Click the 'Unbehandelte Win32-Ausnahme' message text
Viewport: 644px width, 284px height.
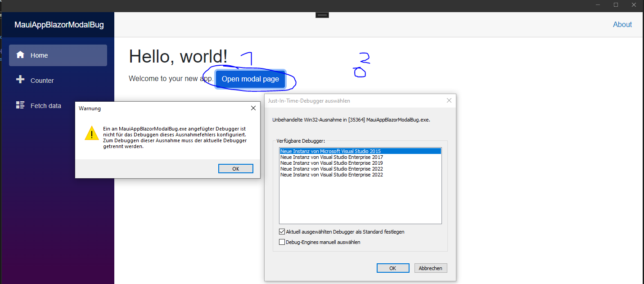coord(351,120)
